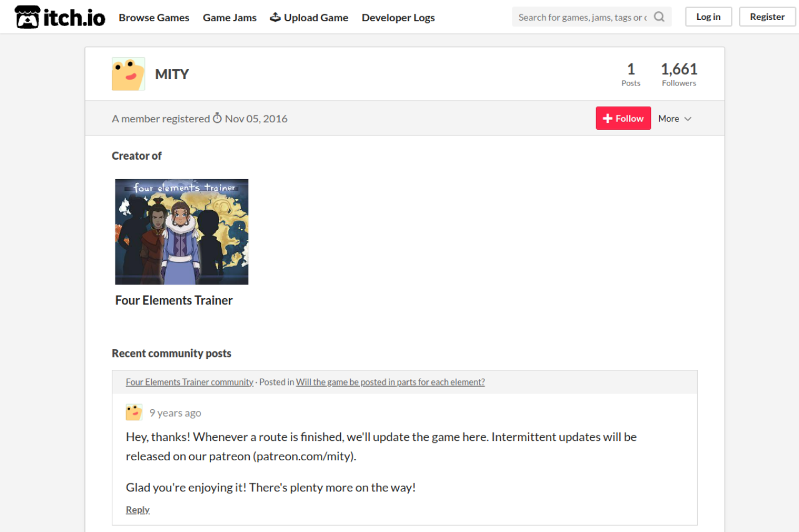
Task: Click the chevron arrow next to More
Action: [x=688, y=119]
